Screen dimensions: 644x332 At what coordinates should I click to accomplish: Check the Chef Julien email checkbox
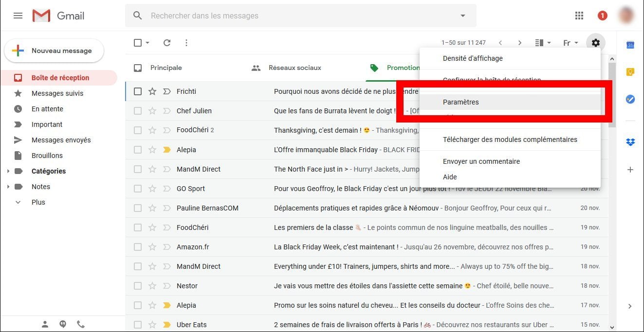(138, 111)
